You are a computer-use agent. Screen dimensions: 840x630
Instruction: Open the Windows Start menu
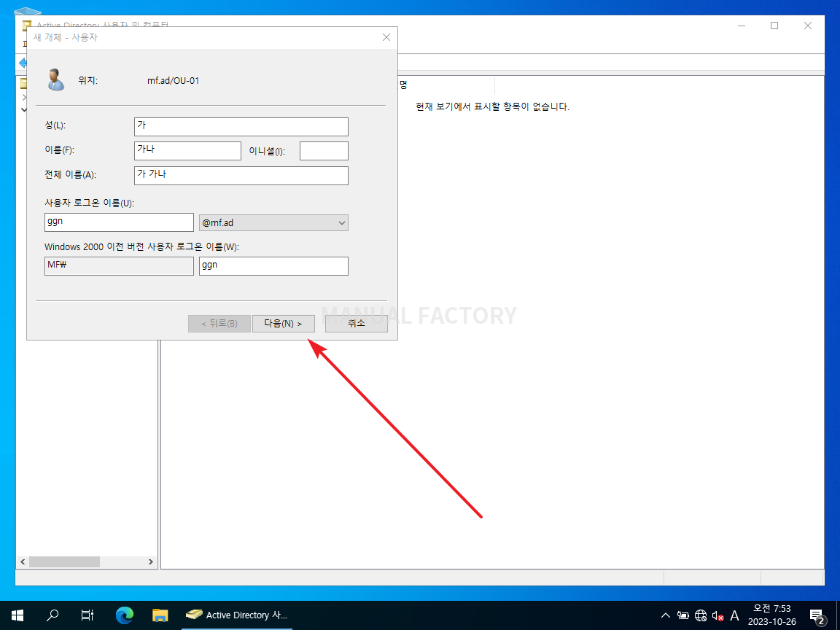[x=17, y=615]
